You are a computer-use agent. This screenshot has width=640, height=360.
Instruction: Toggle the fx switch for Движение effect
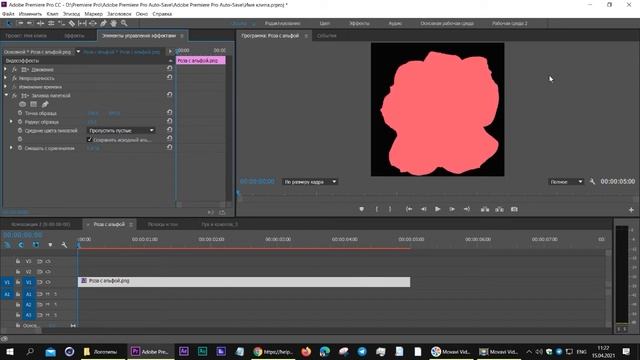[14, 69]
